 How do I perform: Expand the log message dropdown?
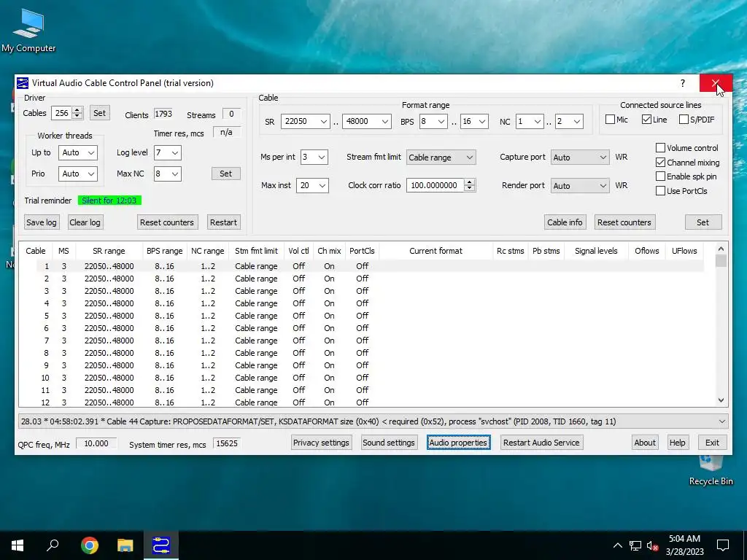coord(722,421)
